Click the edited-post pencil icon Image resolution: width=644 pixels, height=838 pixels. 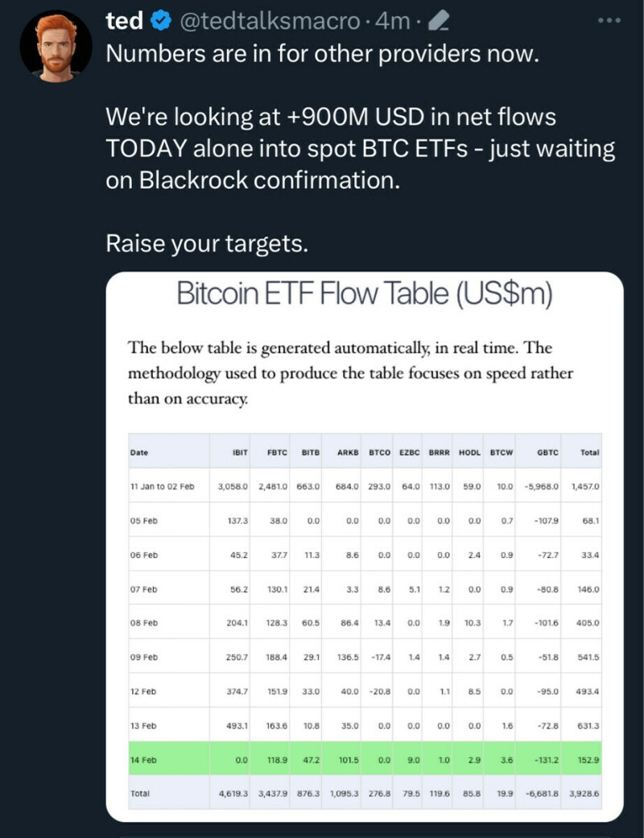pyautogui.click(x=441, y=22)
